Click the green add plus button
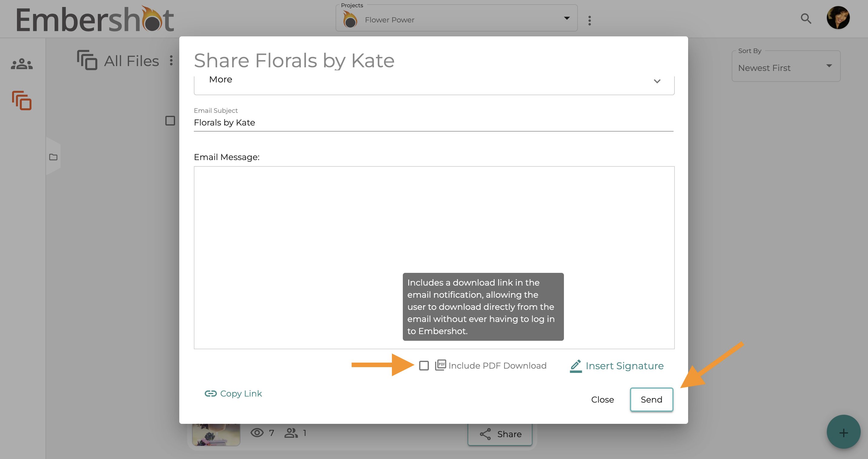Screen dimensions: 868x459 click(x=843, y=432)
